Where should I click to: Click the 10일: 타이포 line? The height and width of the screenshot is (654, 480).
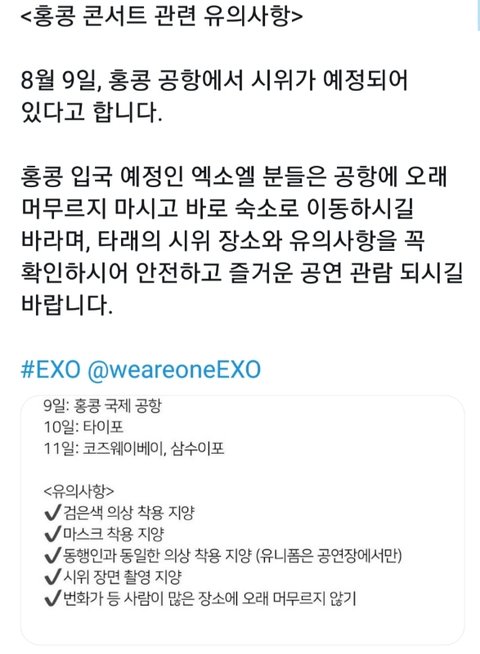point(83,427)
